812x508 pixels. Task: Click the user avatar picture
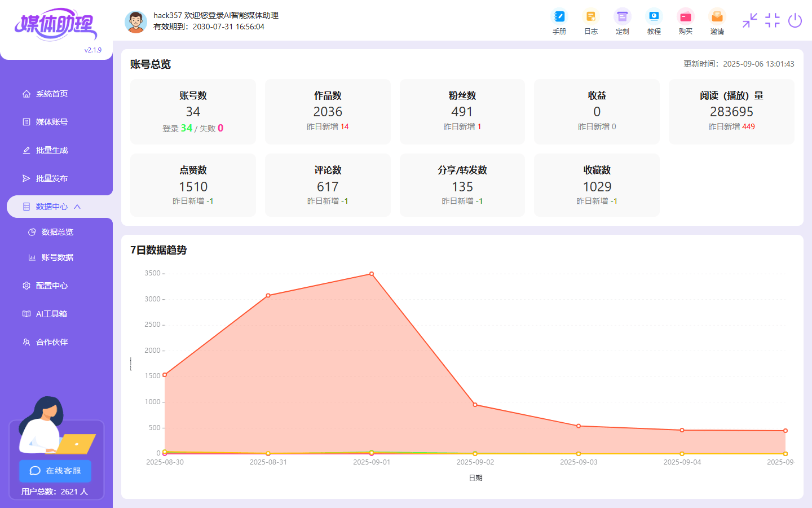tap(135, 21)
